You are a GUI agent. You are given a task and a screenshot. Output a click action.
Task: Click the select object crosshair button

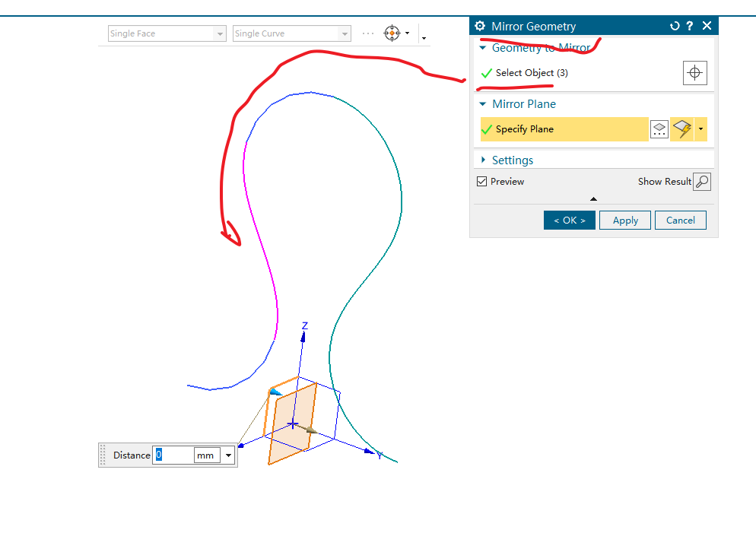pos(694,73)
